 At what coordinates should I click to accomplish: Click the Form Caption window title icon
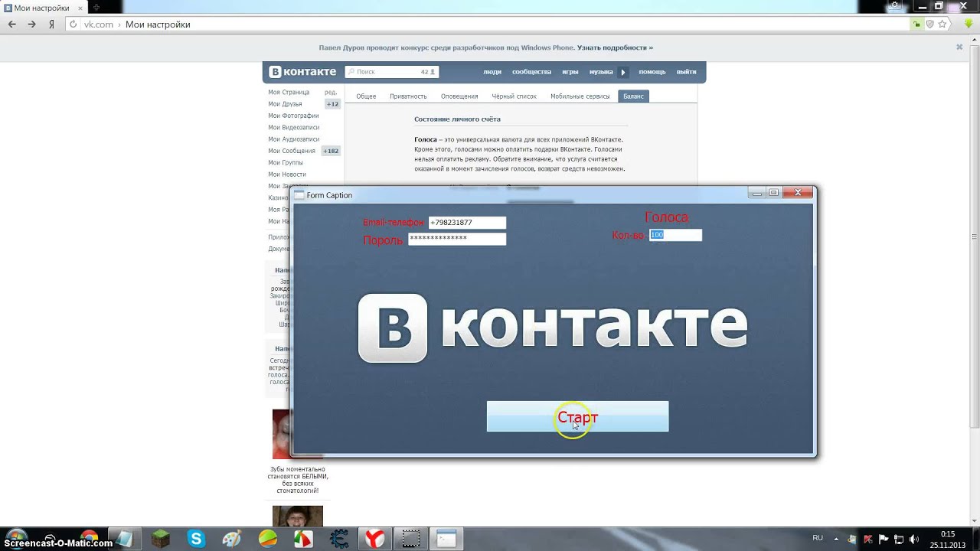point(299,195)
